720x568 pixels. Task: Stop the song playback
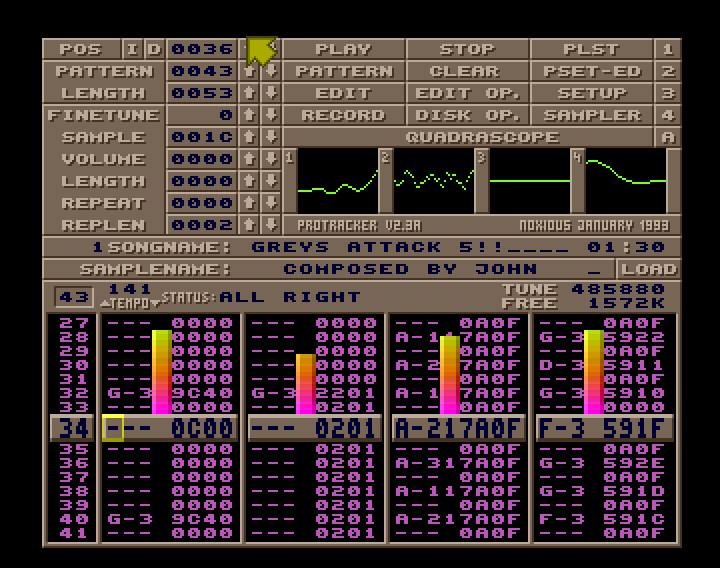(x=467, y=49)
